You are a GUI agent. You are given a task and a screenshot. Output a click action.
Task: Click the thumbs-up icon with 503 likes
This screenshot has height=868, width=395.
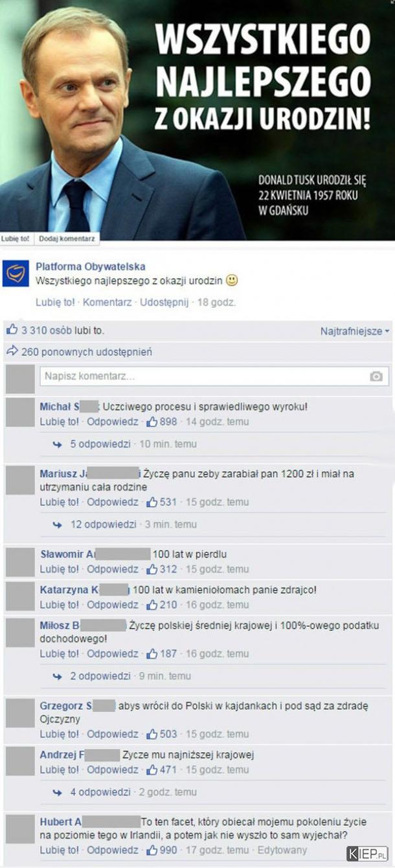point(152,734)
